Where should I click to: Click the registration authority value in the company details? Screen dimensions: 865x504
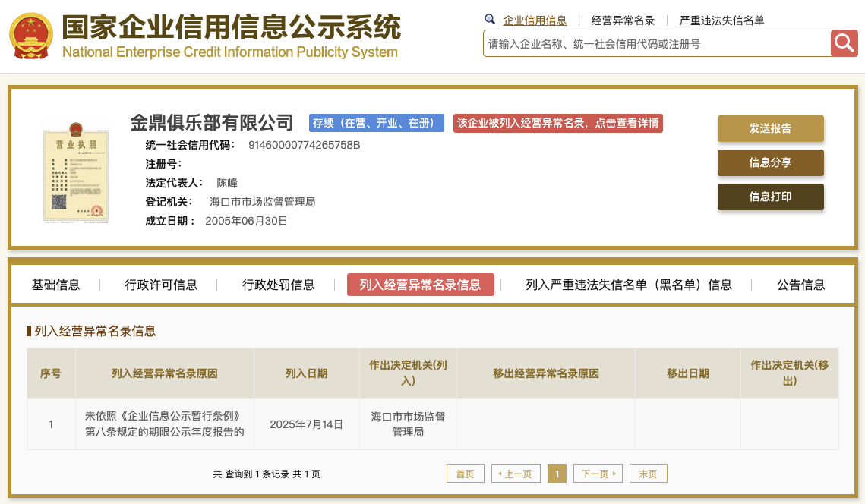pyautogui.click(x=263, y=202)
